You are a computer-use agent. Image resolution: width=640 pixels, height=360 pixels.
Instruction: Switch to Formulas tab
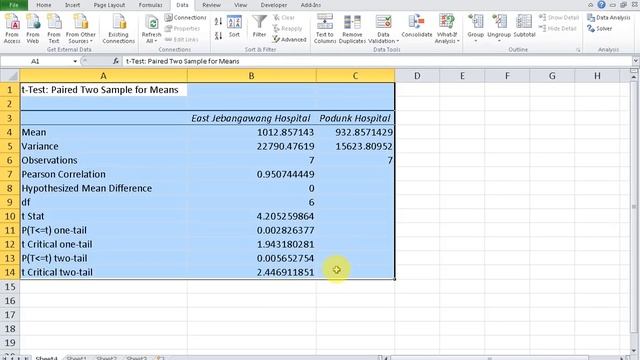(x=150, y=5)
